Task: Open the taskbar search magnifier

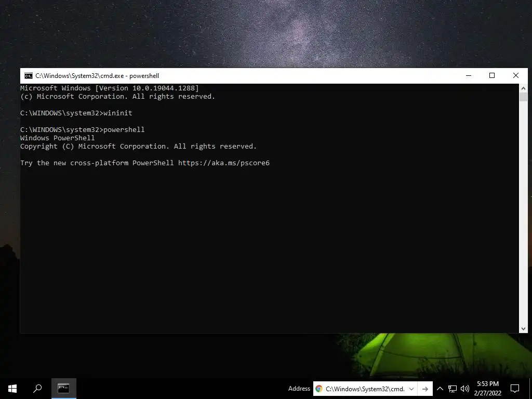Action: click(37, 389)
